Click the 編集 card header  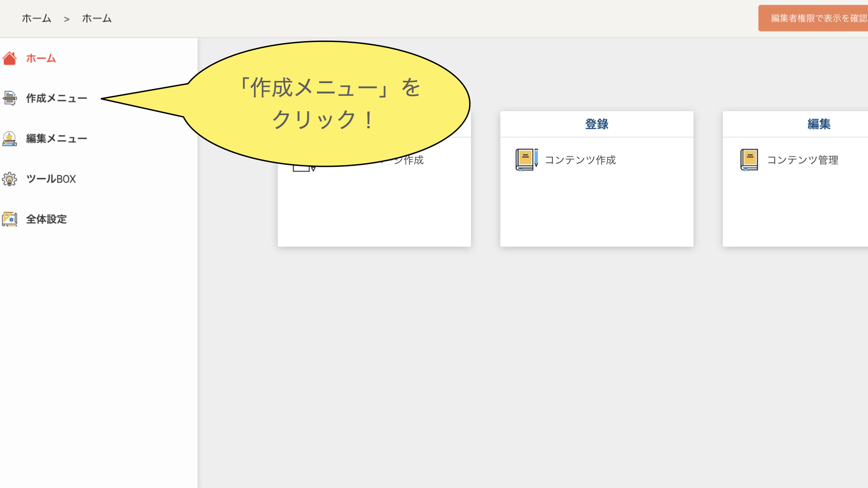[x=818, y=124]
